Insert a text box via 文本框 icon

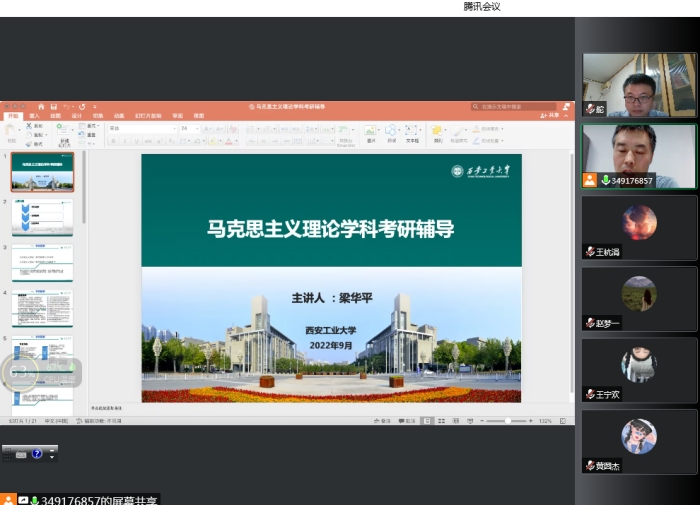coord(412,132)
